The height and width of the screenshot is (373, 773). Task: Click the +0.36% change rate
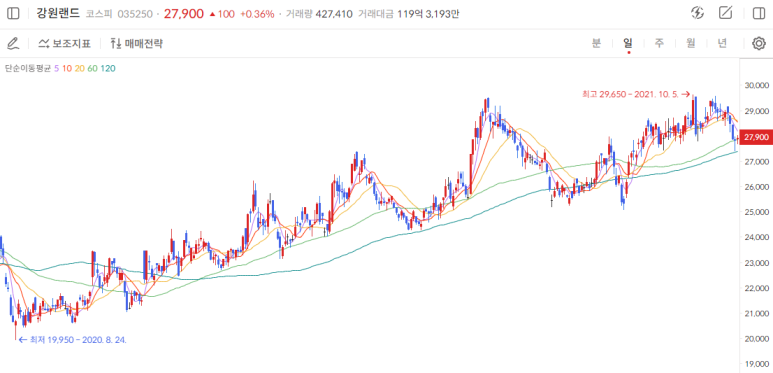257,14
